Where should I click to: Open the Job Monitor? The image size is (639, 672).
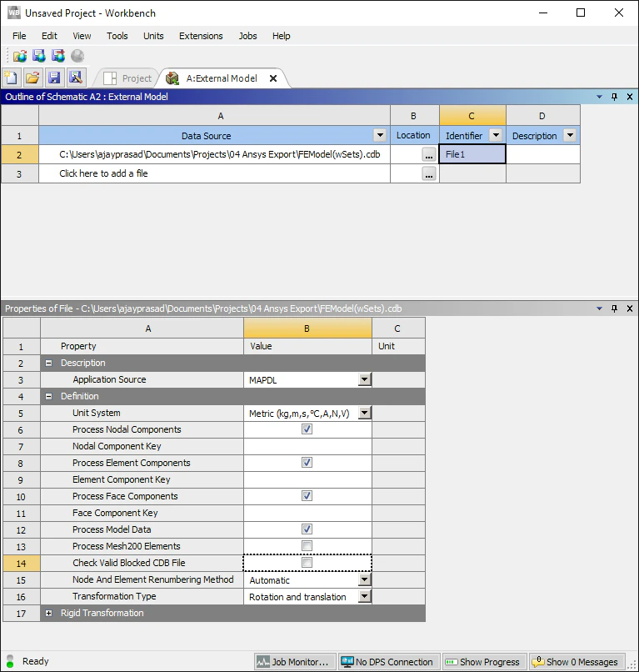coord(294,662)
